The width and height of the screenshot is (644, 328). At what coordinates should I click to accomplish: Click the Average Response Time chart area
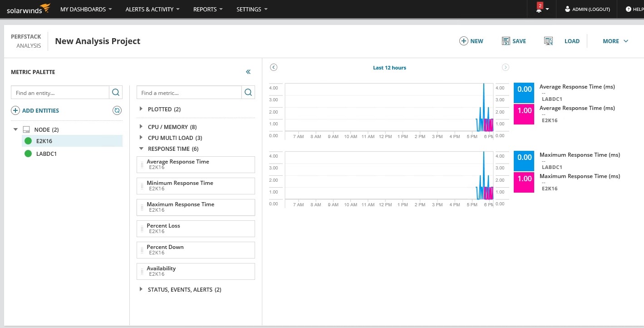[x=389, y=107]
